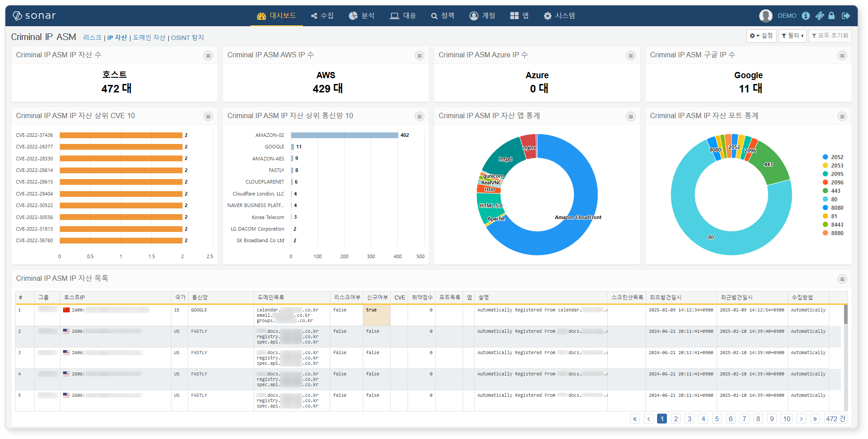Click the logout icon
868x439 pixels.
(x=846, y=16)
